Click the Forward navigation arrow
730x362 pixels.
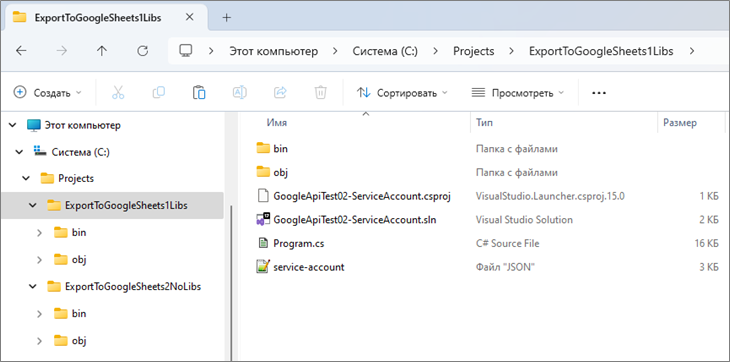click(x=61, y=51)
